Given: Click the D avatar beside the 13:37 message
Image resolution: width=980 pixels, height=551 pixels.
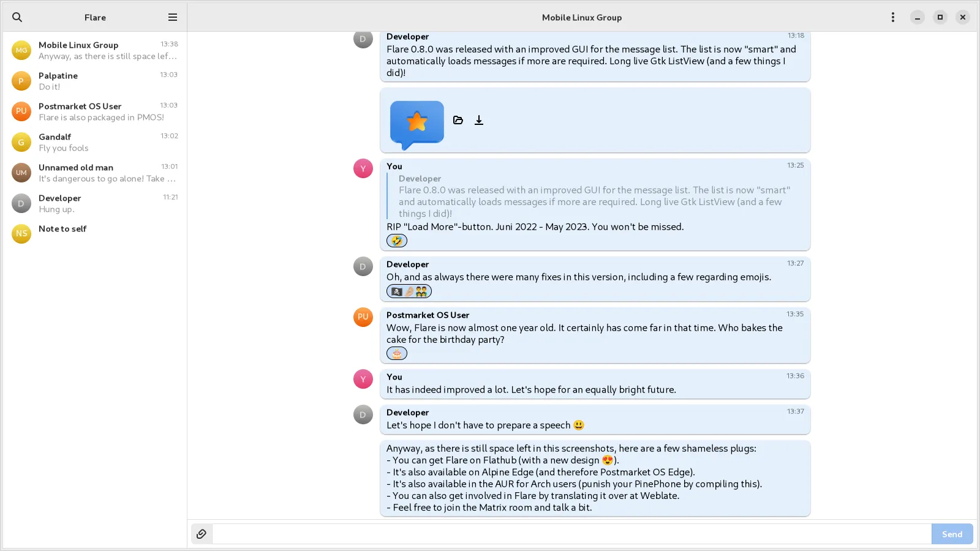Looking at the screenshot, I should point(363,414).
